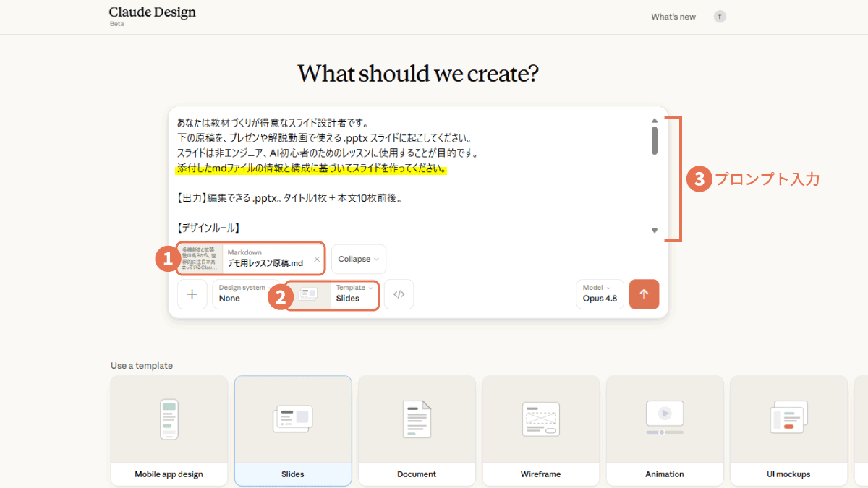Select the Animation template card
868x488 pixels.
(665, 431)
